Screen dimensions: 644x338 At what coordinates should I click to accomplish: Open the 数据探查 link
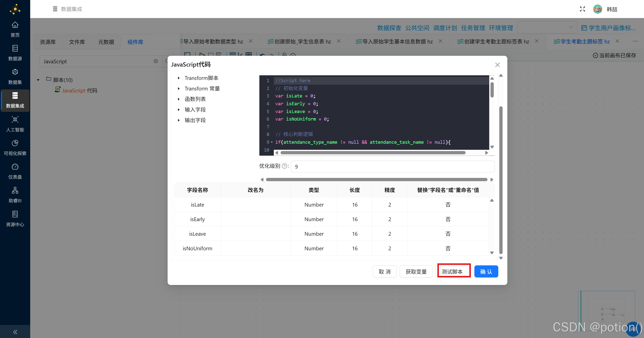tap(389, 28)
